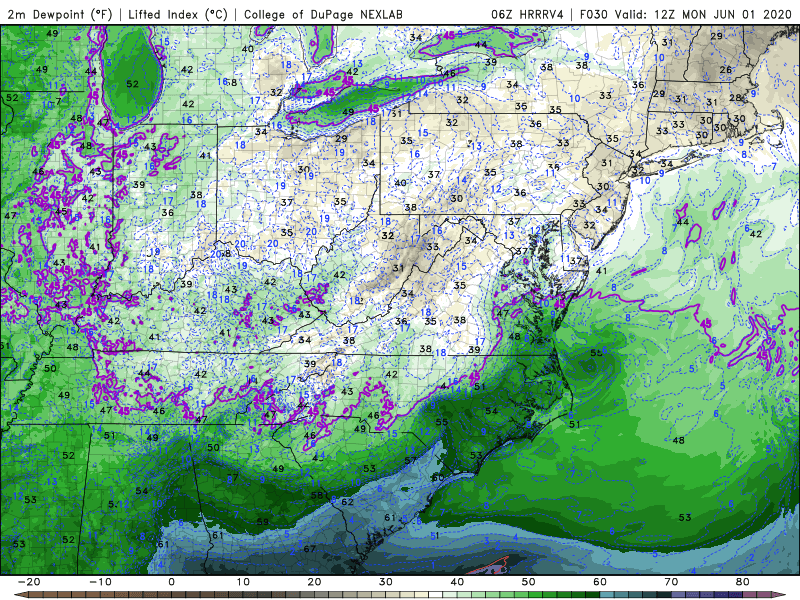Click the 40 label on the color scale

tap(457, 582)
